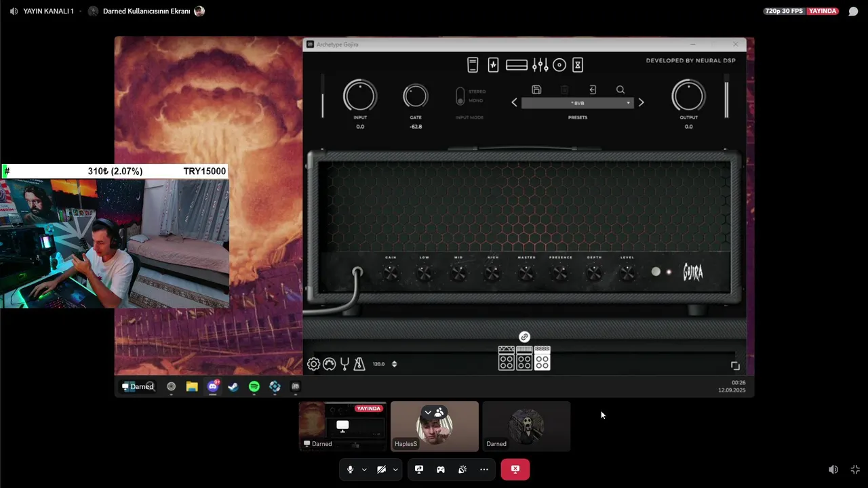Toggle camera in Discord call bar
Viewport: 868px width, 488px height.
381,469
